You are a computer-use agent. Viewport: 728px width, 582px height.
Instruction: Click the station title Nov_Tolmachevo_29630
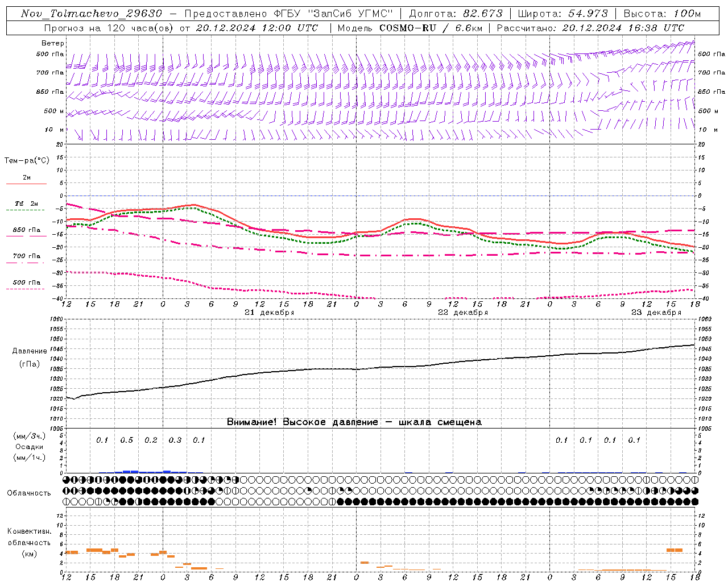pyautogui.click(x=92, y=14)
